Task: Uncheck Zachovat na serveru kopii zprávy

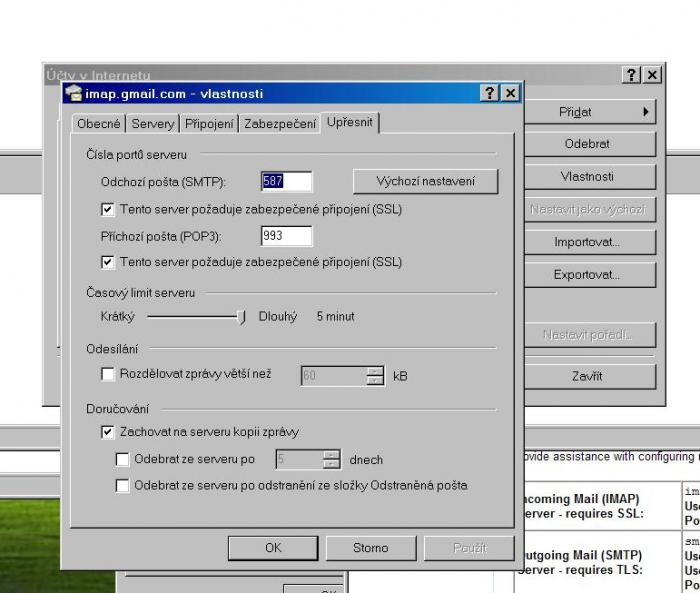Action: pos(108,432)
